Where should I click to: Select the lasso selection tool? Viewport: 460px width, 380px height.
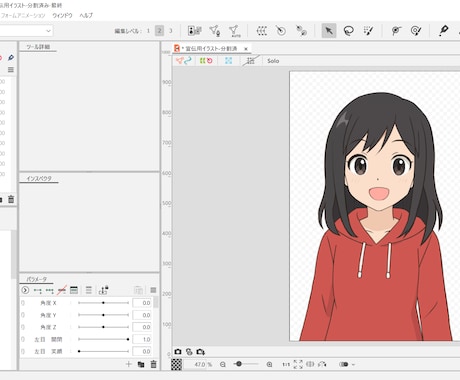pyautogui.click(x=349, y=31)
